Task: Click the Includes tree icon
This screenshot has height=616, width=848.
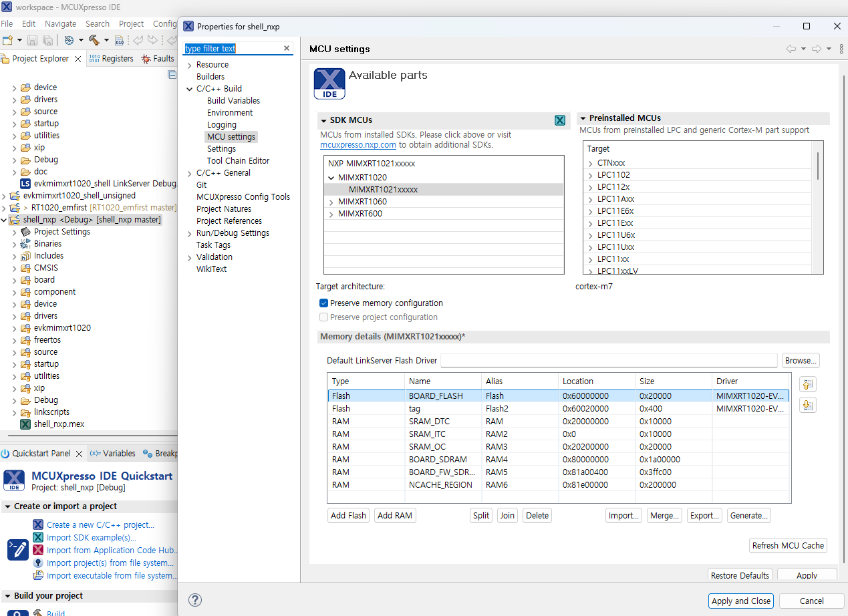Action: point(25,256)
